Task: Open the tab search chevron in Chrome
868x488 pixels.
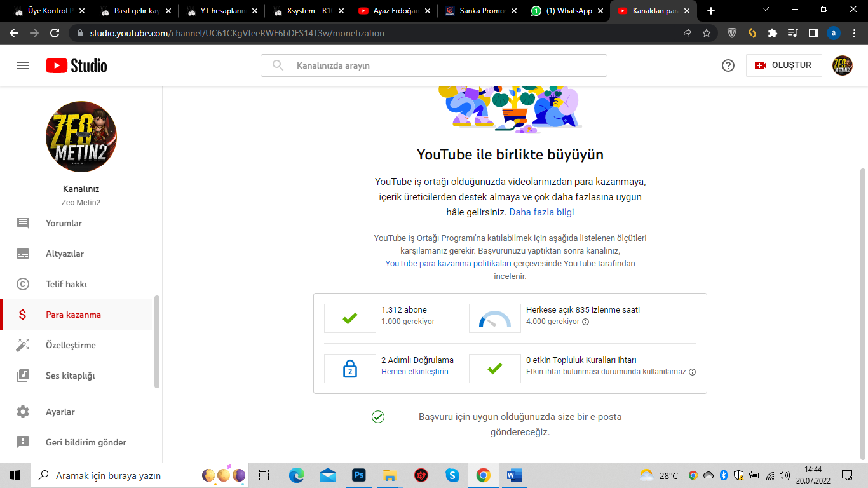Action: pos(766,10)
